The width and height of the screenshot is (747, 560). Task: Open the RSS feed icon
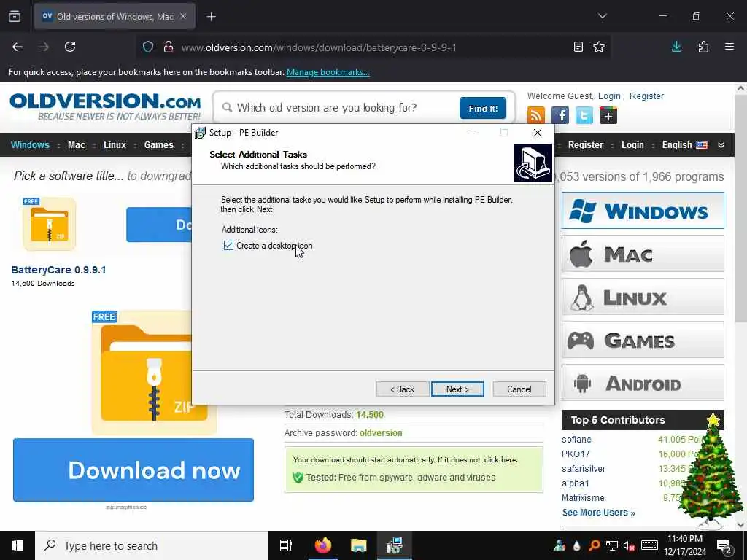pos(536,115)
